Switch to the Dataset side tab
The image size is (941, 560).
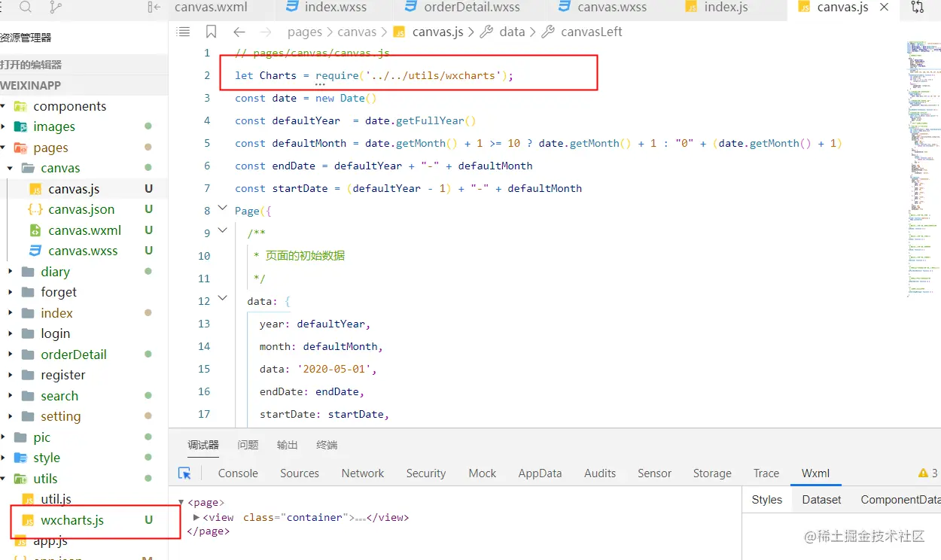821,500
